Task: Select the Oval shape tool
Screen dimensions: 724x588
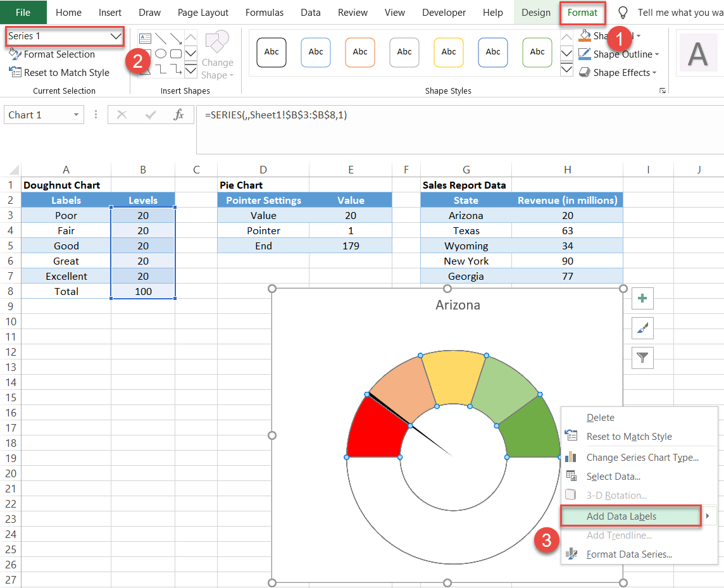Action: pyautogui.click(x=161, y=53)
